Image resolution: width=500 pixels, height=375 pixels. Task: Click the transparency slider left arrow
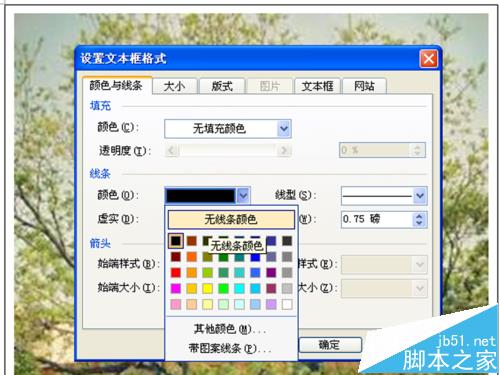(x=171, y=151)
